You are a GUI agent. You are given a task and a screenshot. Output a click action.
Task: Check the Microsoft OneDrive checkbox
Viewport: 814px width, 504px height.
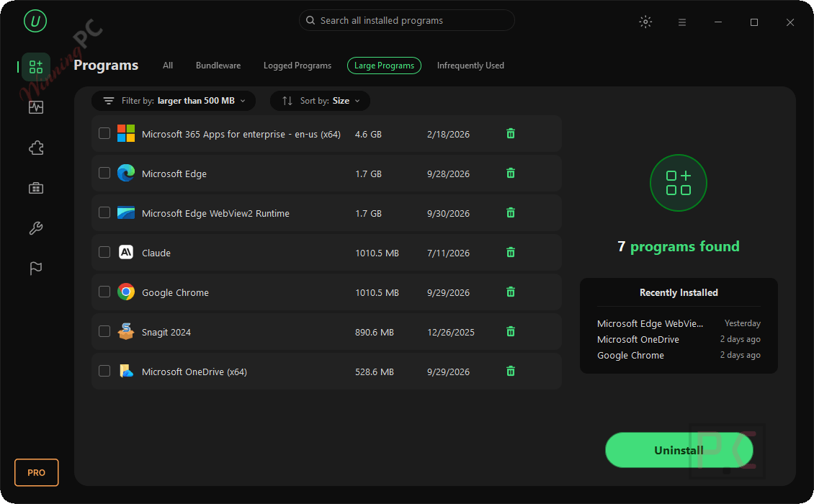[x=104, y=371]
